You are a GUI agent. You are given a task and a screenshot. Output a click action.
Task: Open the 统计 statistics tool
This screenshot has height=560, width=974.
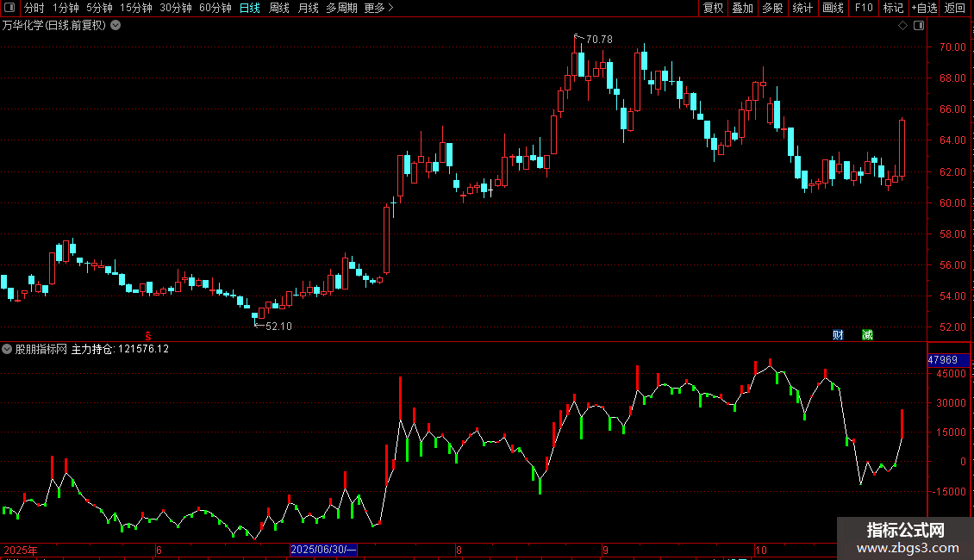tap(802, 8)
